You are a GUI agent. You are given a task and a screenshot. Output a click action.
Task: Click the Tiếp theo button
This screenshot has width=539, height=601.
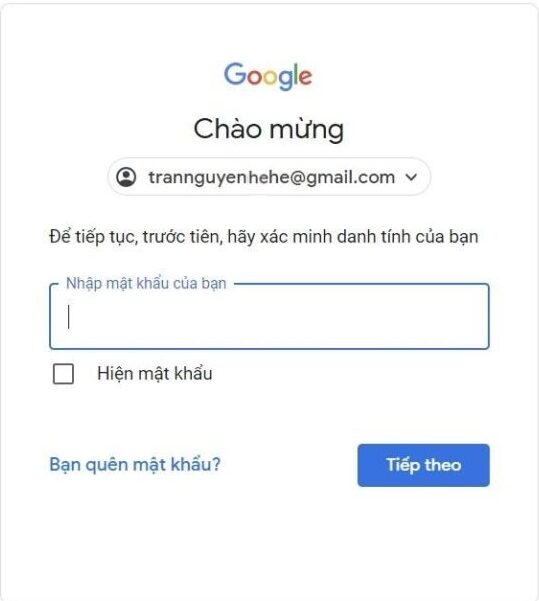(423, 465)
